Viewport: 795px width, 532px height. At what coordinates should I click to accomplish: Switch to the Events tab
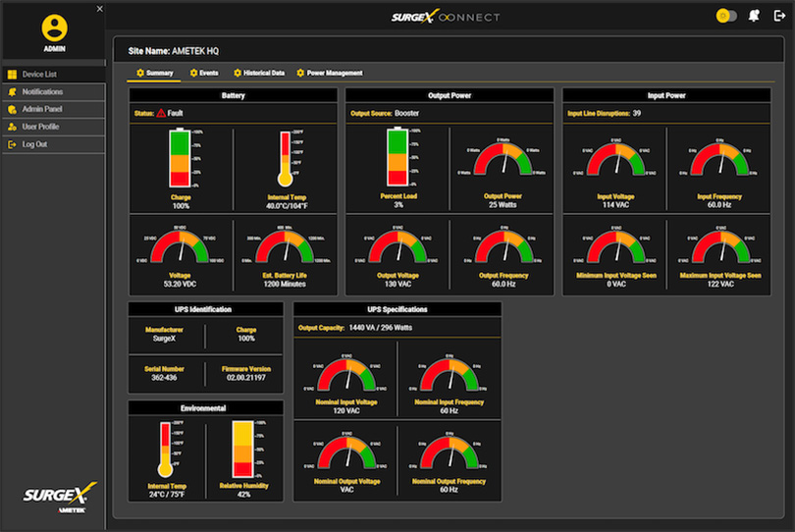pos(204,73)
